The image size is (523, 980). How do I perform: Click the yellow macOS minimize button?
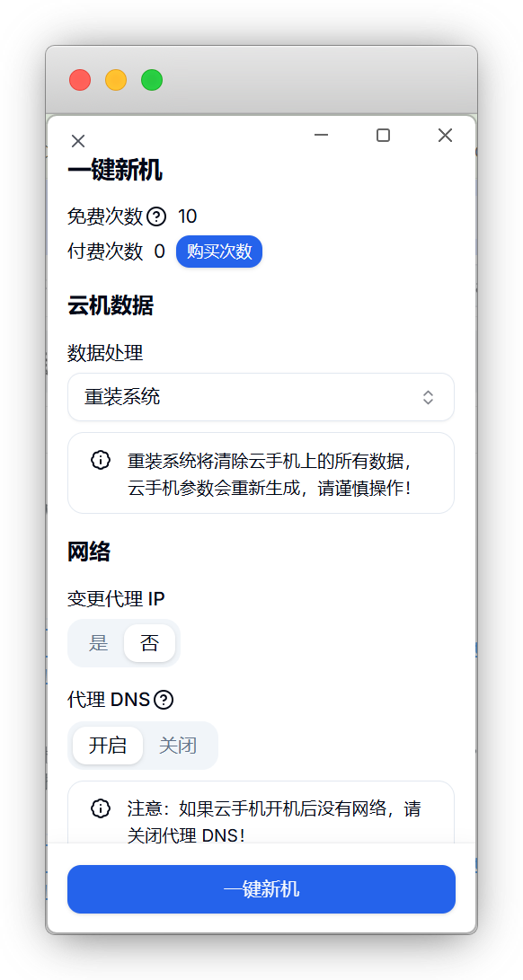(116, 80)
